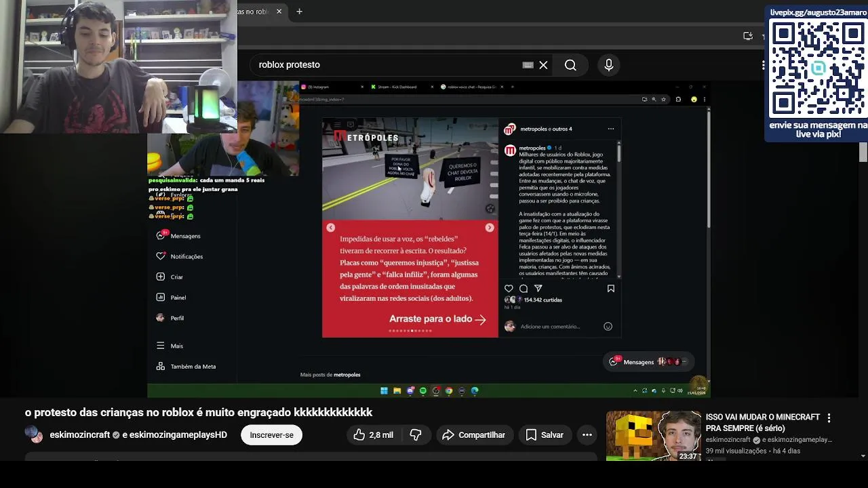This screenshot has height=488, width=868.
Task: Expand the Mais menu in Instagram sidebar
Action: [x=170, y=346]
